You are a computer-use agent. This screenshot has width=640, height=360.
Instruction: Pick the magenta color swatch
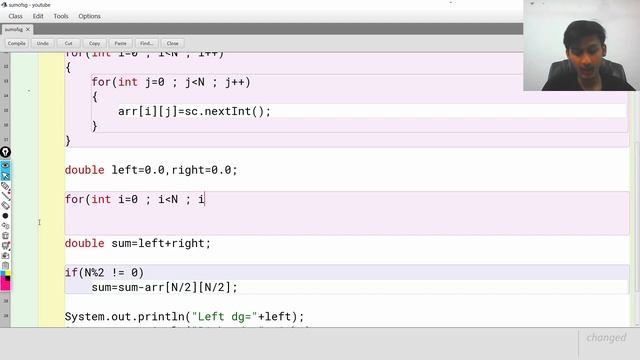pyautogui.click(x=5, y=284)
